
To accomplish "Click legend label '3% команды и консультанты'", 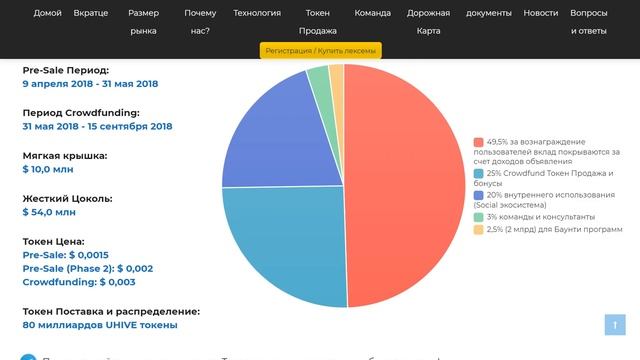I will tap(541, 217).
